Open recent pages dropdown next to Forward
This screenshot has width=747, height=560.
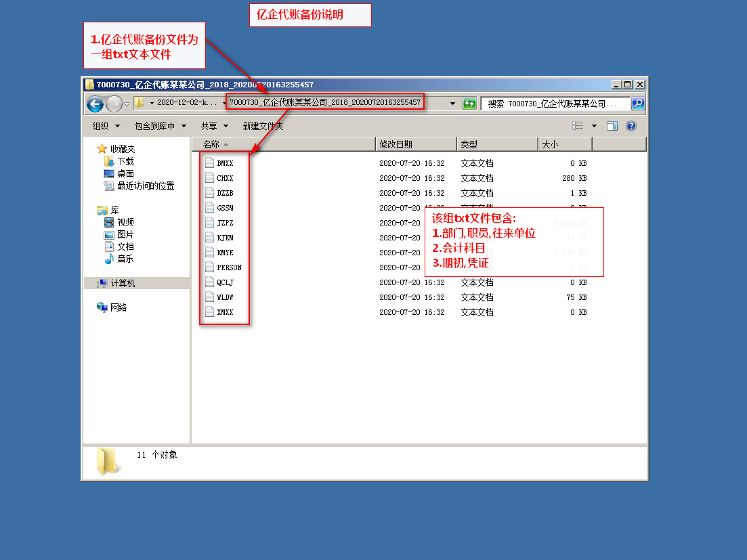(x=127, y=104)
